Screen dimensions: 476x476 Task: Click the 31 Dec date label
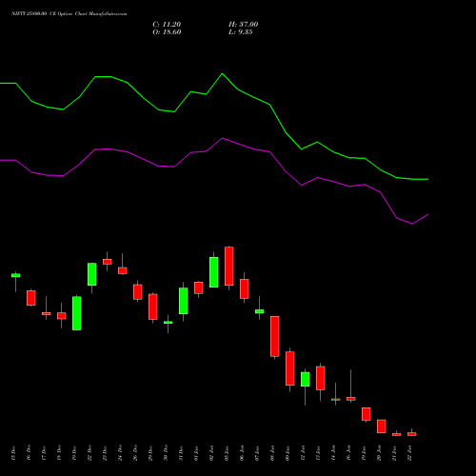[x=181, y=453]
